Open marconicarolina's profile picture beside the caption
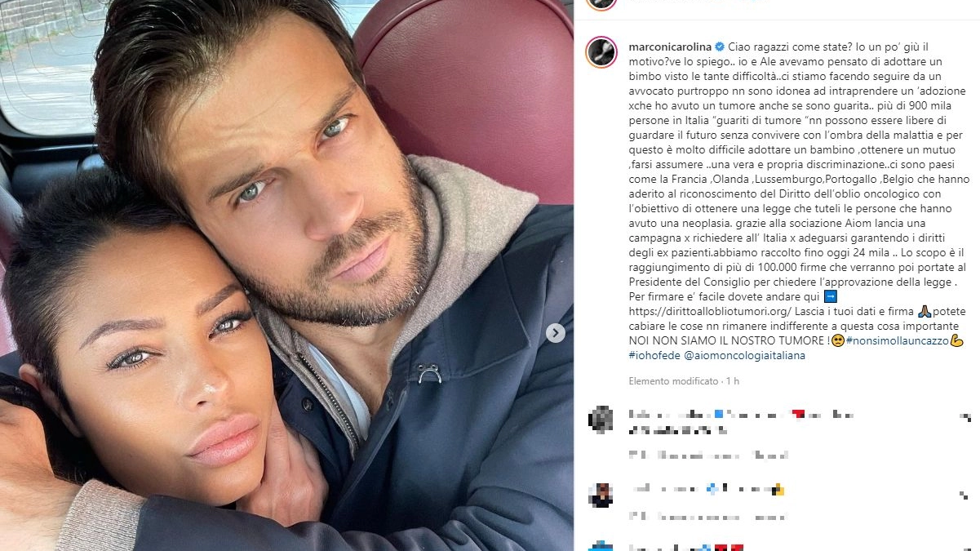Screen dimensions: 980x551 coord(601,51)
